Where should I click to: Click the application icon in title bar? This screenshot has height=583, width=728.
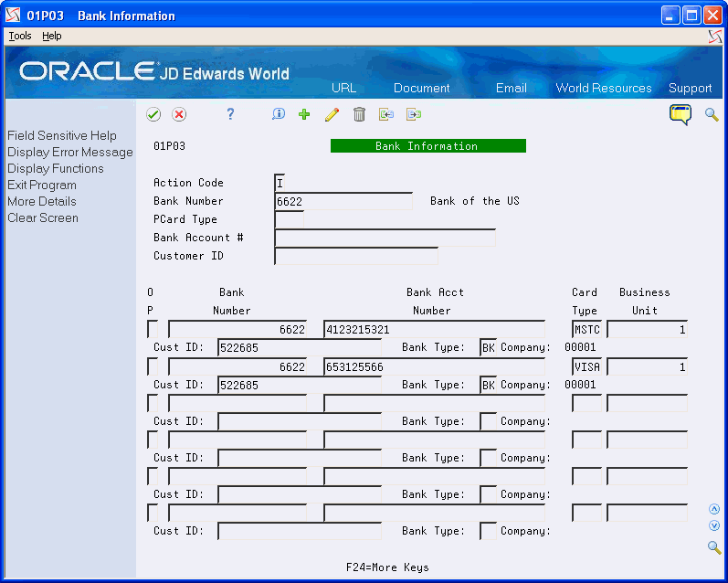point(13,16)
